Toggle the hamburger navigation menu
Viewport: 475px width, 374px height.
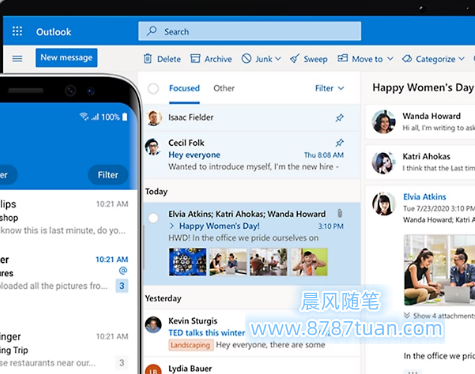pos(17,59)
